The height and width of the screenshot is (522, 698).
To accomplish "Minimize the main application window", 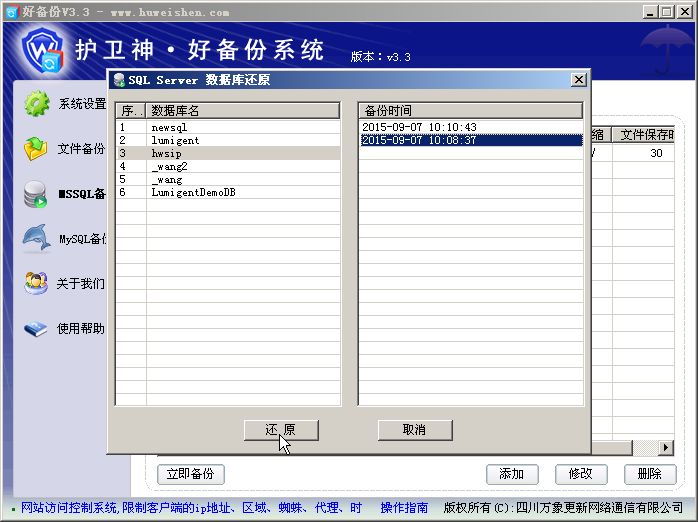I will (650, 12).
